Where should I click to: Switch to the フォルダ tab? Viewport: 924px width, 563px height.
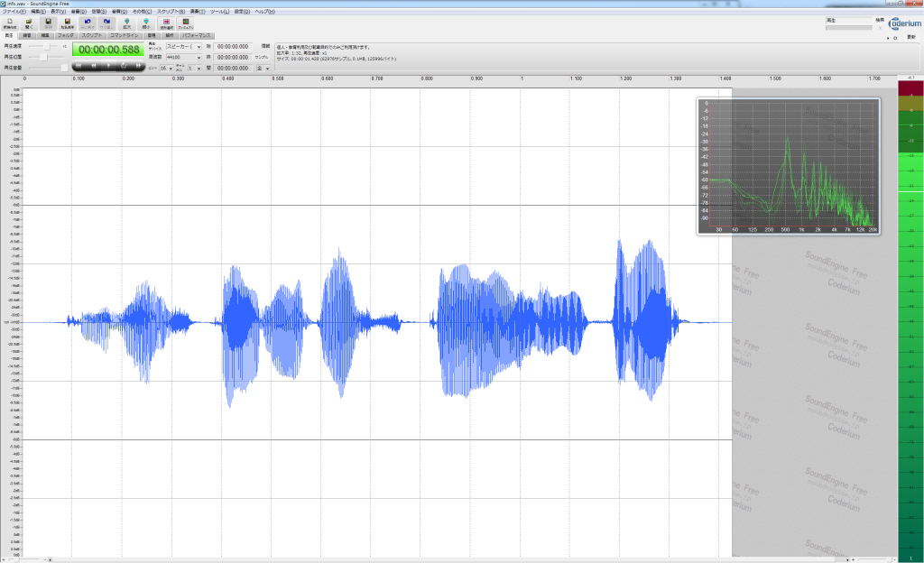[65, 35]
